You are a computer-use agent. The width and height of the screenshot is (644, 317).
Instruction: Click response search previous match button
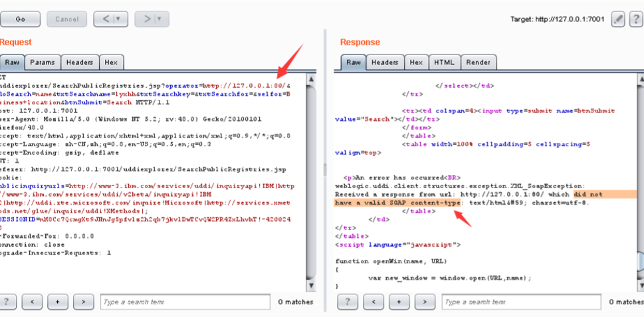(x=374, y=302)
